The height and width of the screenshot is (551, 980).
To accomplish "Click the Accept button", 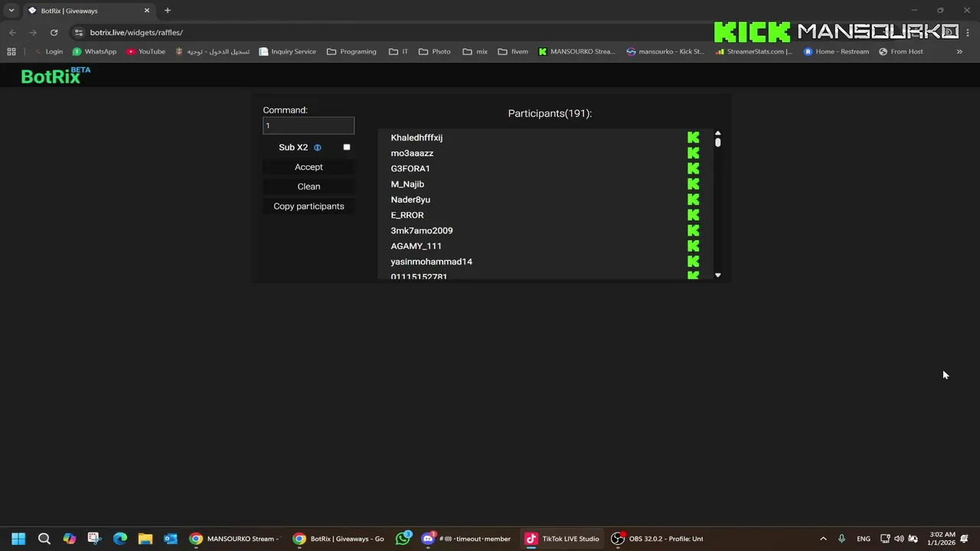I will coord(309,167).
